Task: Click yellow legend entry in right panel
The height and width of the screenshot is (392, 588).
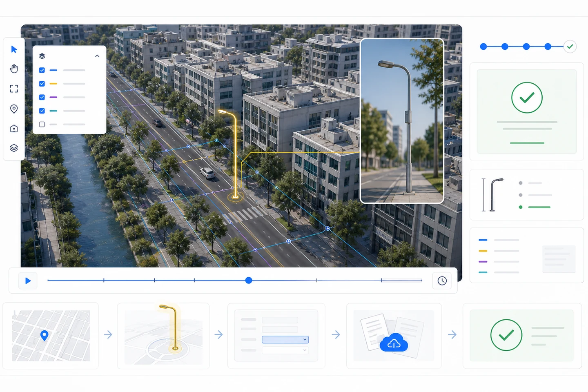Action: coord(499,251)
